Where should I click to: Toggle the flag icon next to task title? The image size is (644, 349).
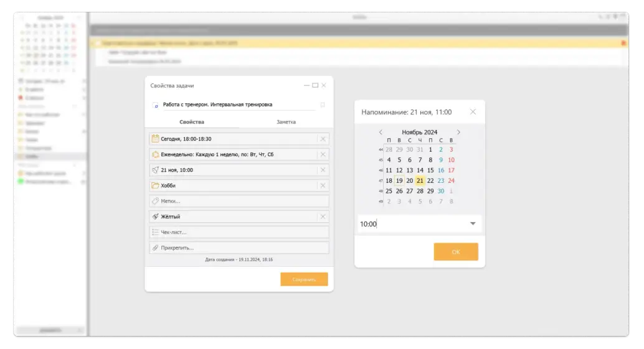323,105
